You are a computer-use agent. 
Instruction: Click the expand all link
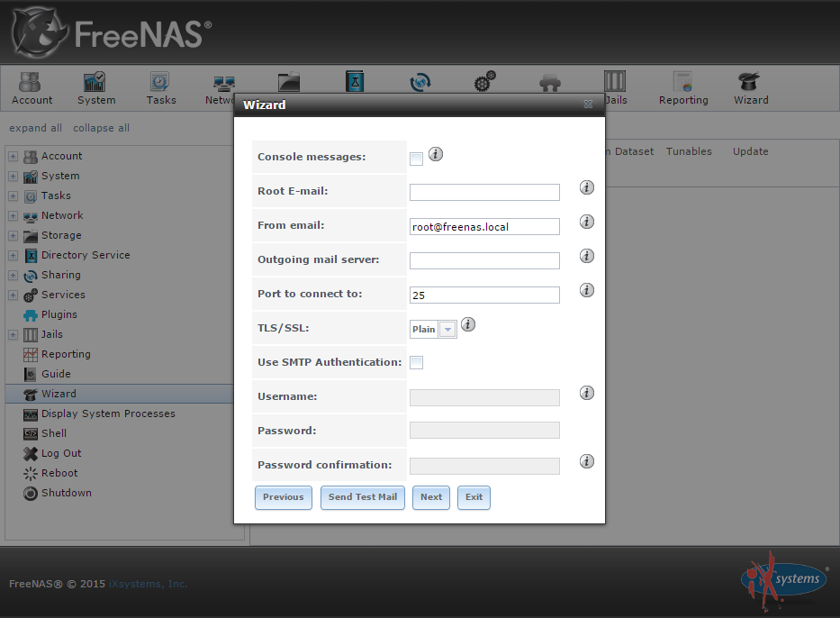point(35,128)
